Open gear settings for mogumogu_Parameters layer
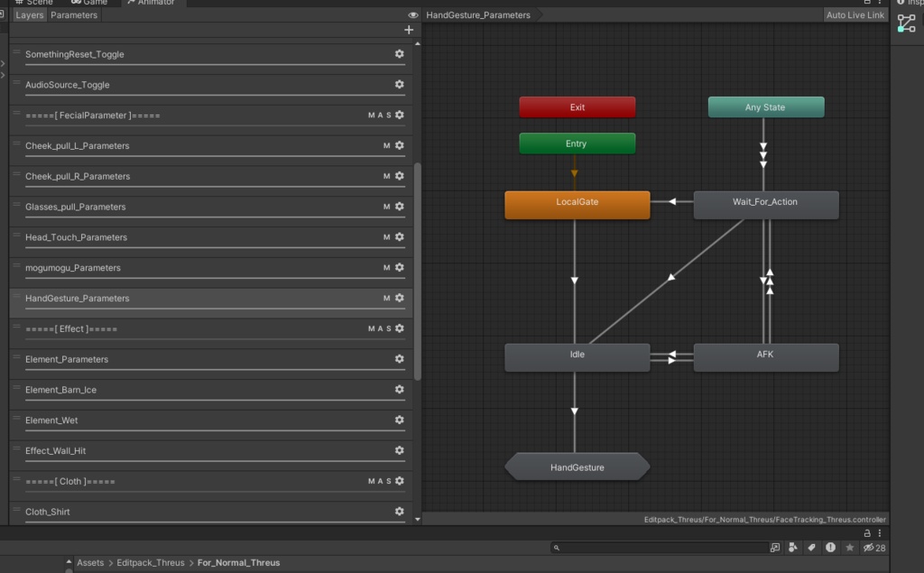Image resolution: width=924 pixels, height=573 pixels. [x=400, y=268]
